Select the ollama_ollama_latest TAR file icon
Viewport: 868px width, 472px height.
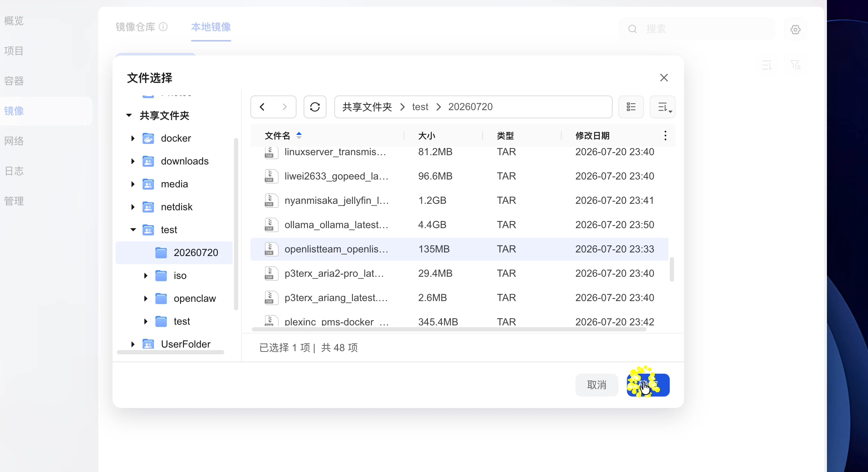pyautogui.click(x=271, y=225)
